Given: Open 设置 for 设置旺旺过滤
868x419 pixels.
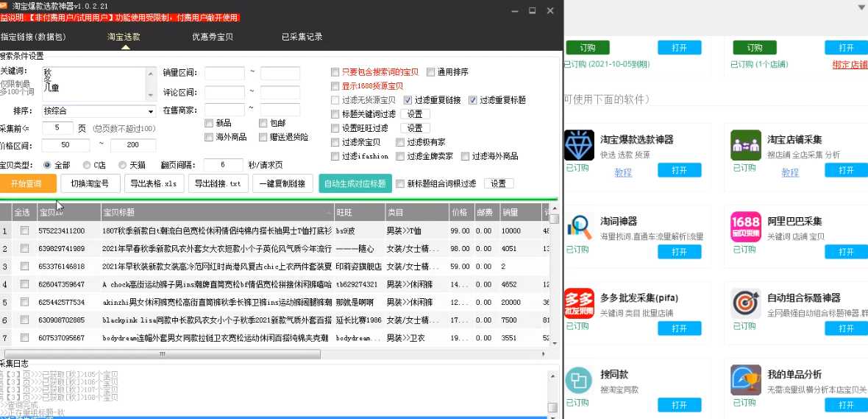Looking at the screenshot, I should click(415, 128).
